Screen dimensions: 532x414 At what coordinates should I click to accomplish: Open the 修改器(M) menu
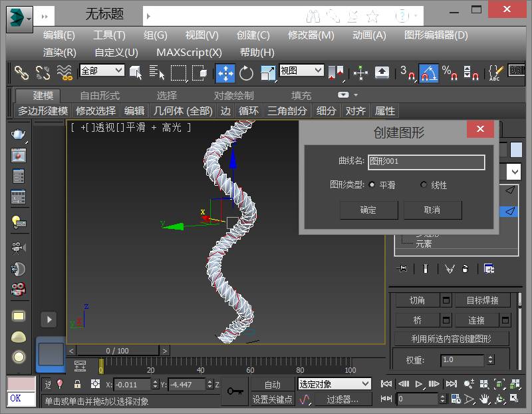click(x=311, y=35)
